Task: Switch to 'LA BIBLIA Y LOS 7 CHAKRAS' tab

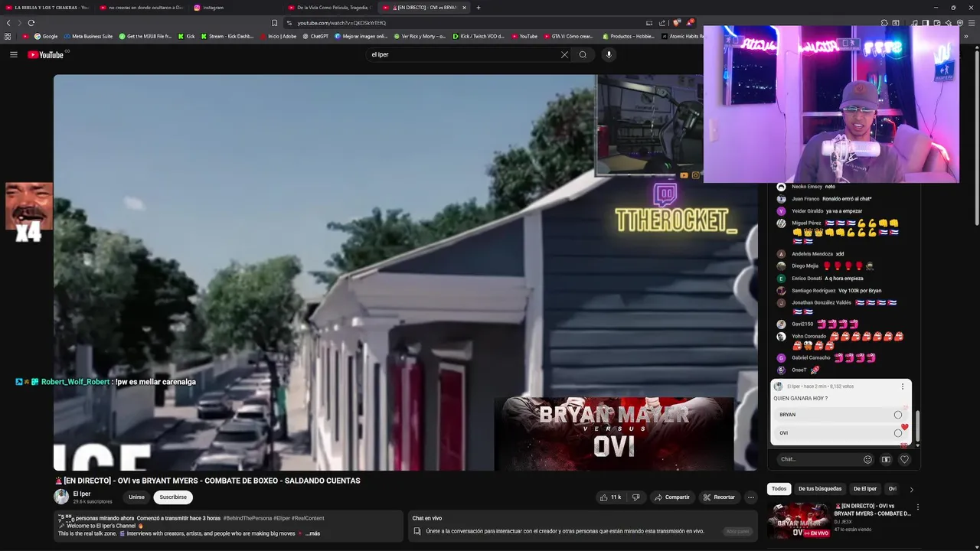Action: tap(47, 8)
